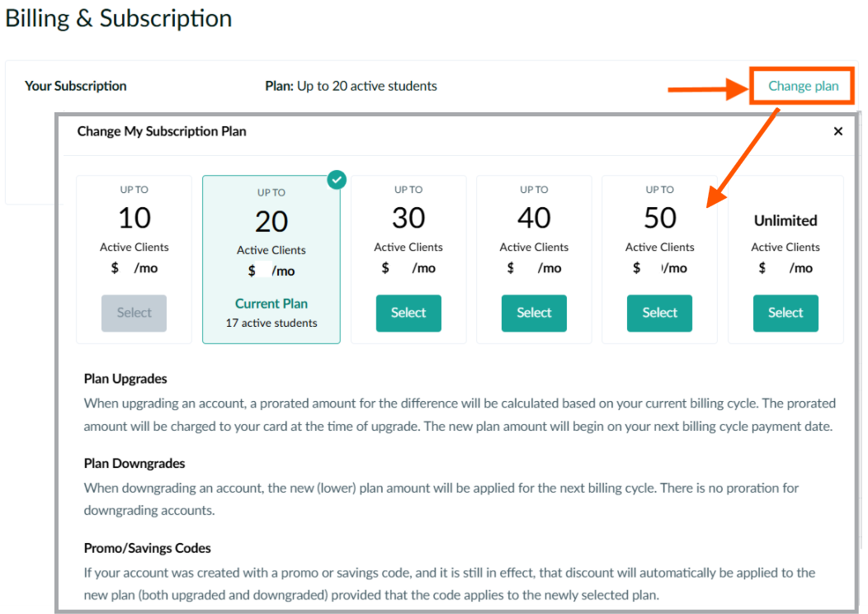Click the Unlimited plan heading

tap(785, 220)
